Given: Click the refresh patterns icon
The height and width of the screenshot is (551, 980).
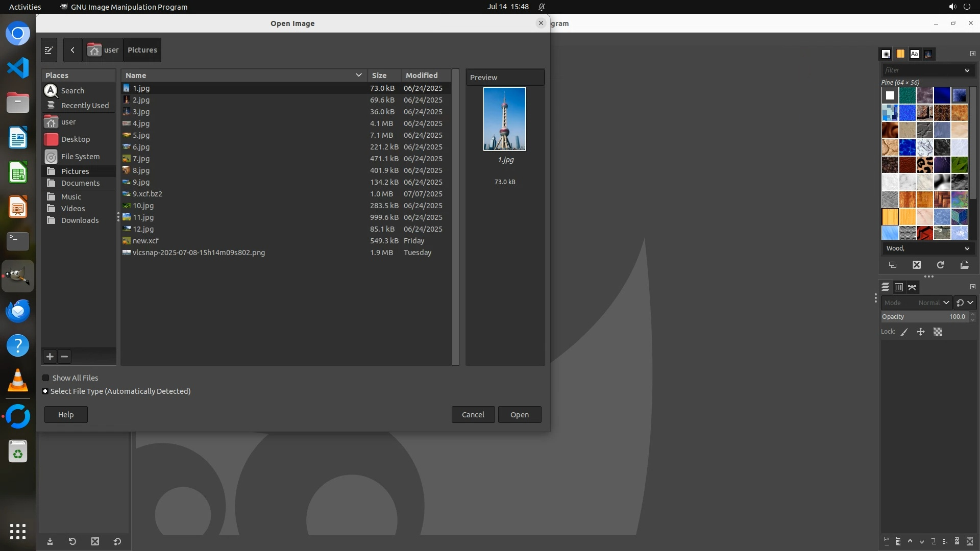Looking at the screenshot, I should (940, 265).
